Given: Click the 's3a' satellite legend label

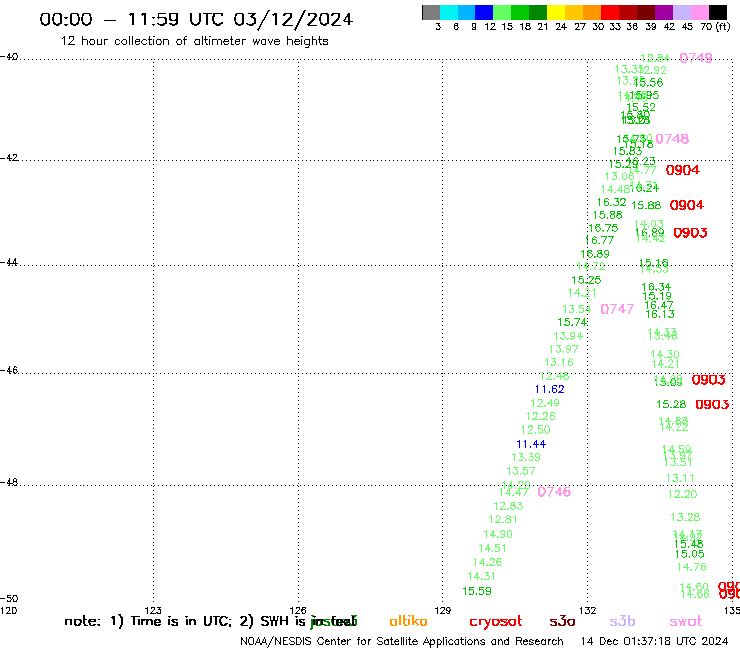Looking at the screenshot, I should [x=562, y=622].
